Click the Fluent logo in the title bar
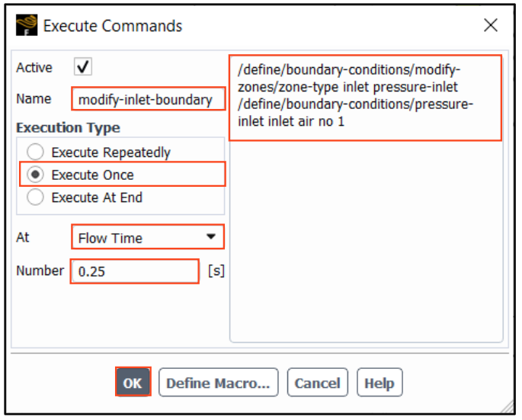 click(x=26, y=25)
